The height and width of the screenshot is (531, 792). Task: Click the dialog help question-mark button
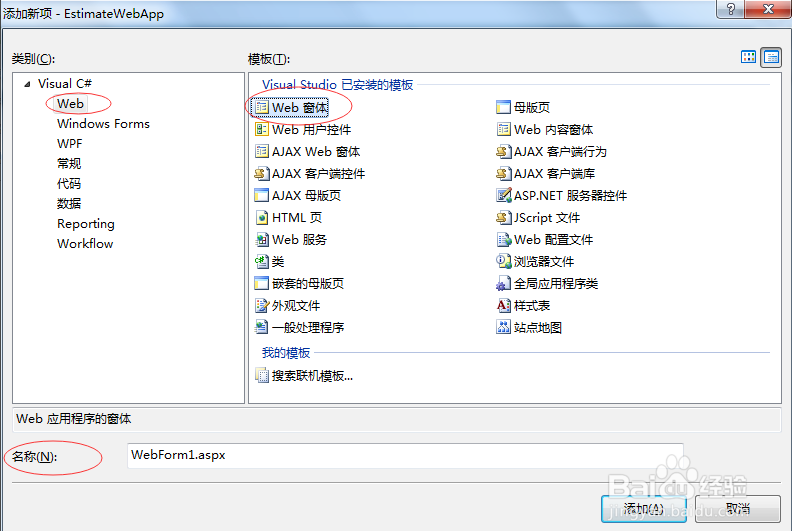pyautogui.click(x=730, y=9)
